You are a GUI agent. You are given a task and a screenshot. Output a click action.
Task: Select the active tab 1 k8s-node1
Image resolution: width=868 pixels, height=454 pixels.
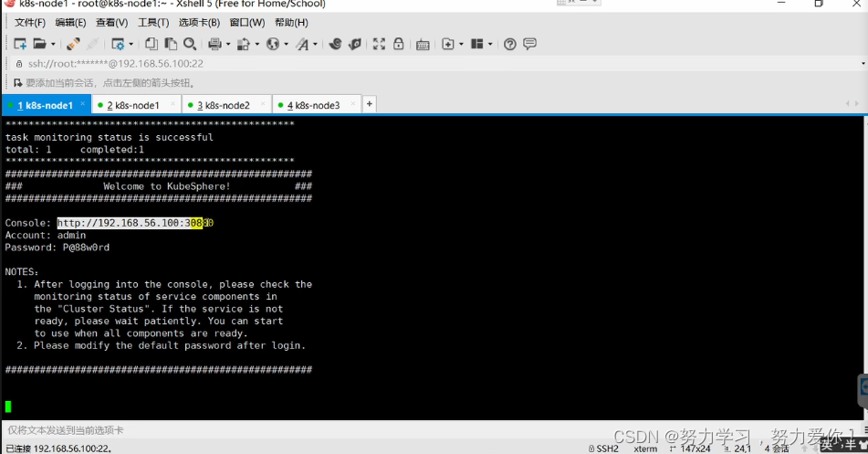click(45, 105)
